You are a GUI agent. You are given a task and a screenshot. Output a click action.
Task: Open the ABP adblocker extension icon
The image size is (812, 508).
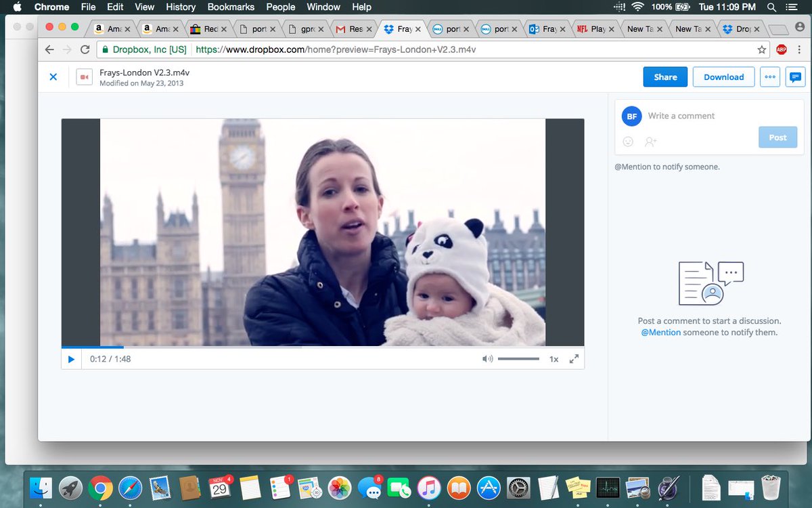tap(782, 49)
